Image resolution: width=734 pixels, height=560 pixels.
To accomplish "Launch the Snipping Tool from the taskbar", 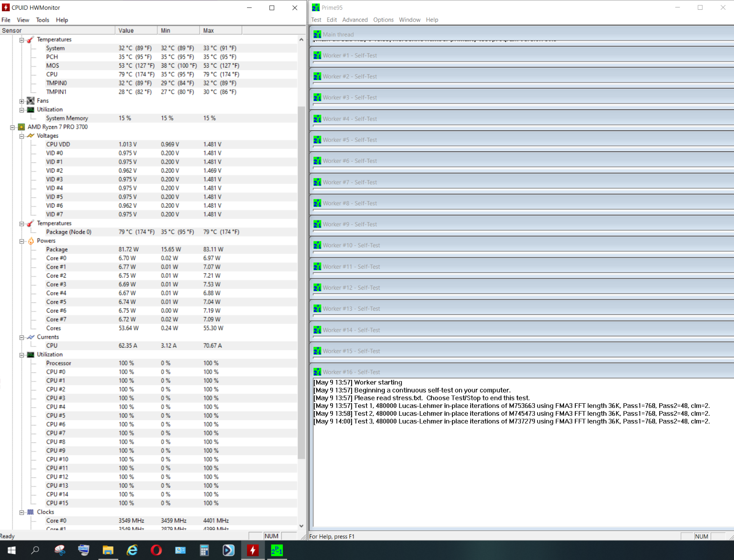I will tap(60, 550).
